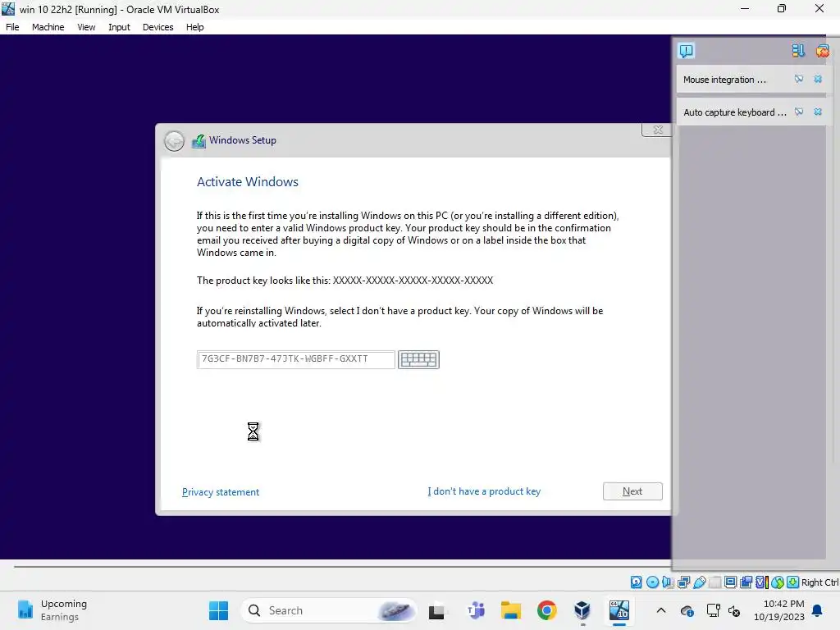Click the recording status icon
Viewport: 840px width, 630px height.
pos(746,582)
